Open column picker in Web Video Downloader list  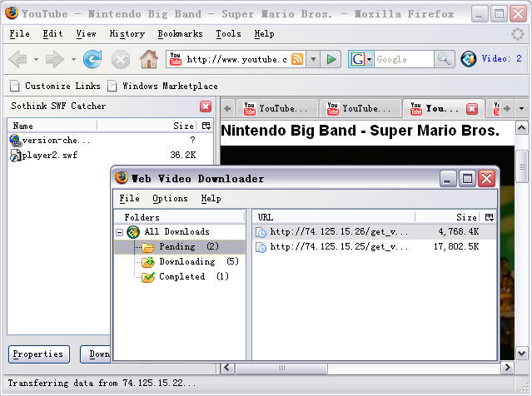(489, 217)
